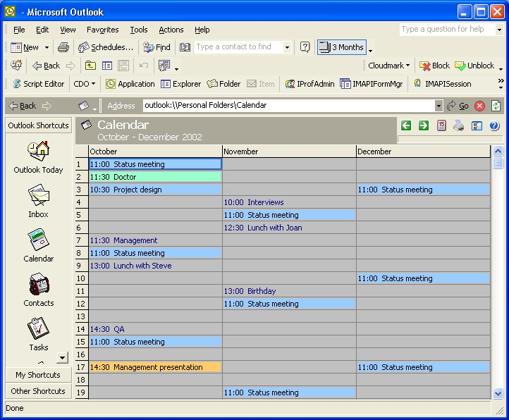
Task: Click the Back button in the Advanced toolbar
Action: [46, 66]
